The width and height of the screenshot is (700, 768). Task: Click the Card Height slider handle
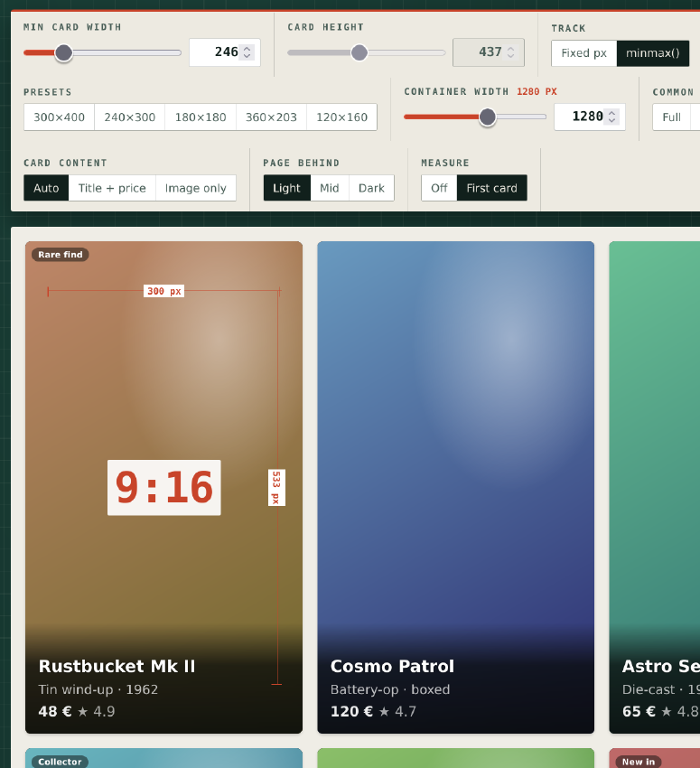(359, 52)
